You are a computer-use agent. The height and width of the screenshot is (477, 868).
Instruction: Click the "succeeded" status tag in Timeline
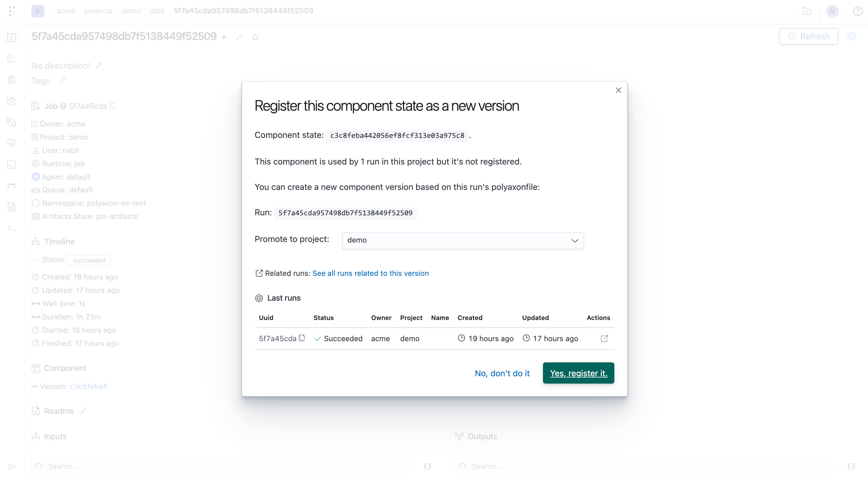pyautogui.click(x=89, y=260)
